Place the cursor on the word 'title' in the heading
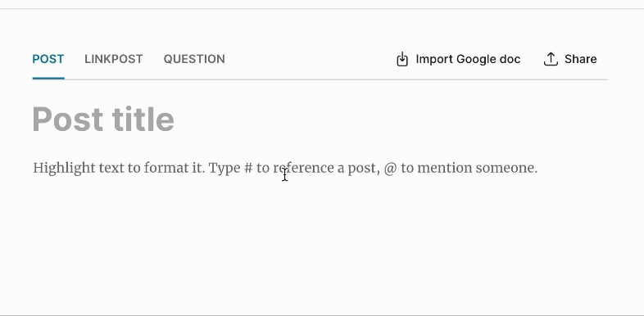The width and height of the screenshot is (644, 316). [x=143, y=119]
